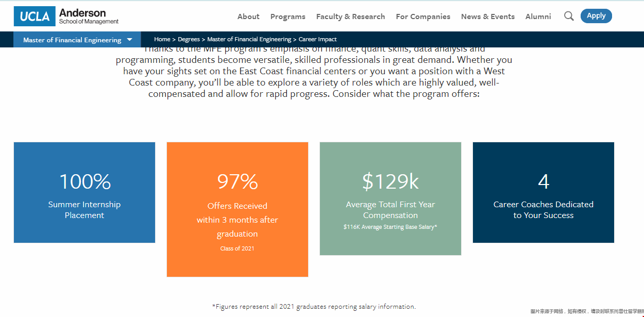Click the blue Apply button

point(596,16)
